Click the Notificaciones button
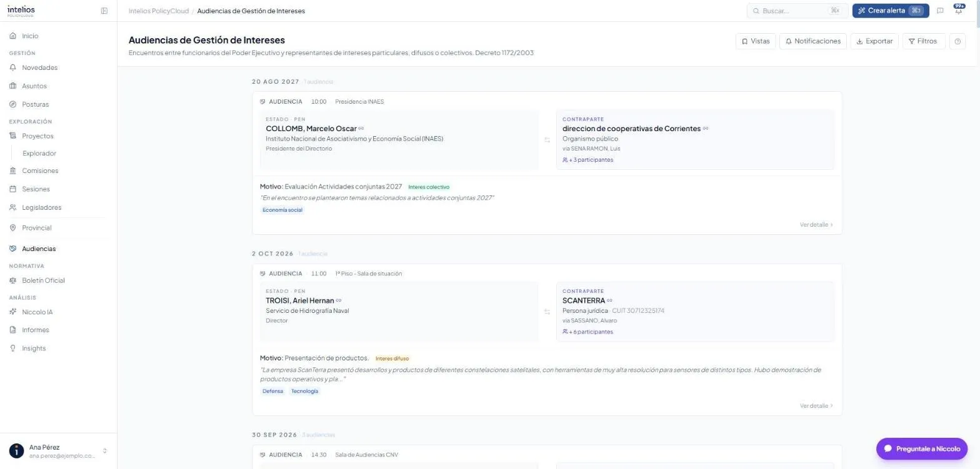 [x=813, y=41]
